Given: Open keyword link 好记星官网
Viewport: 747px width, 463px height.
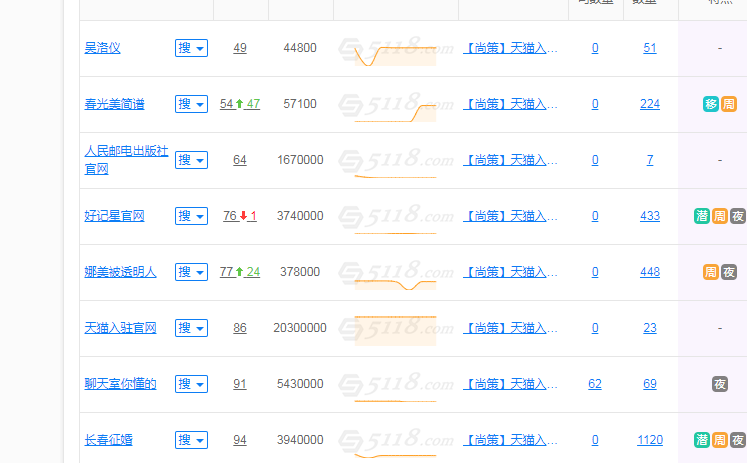Looking at the screenshot, I should [114, 216].
